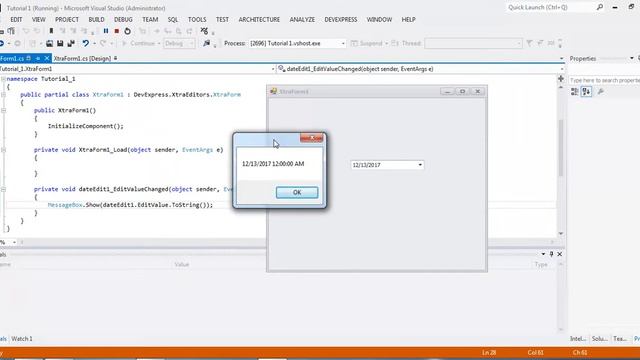The width and height of the screenshot is (640, 360).
Task: Sort properties alphabetically icon
Action: click(x=587, y=91)
